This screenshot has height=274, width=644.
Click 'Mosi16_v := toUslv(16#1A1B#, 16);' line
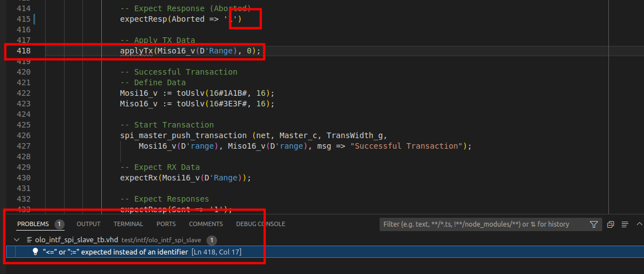(x=197, y=93)
